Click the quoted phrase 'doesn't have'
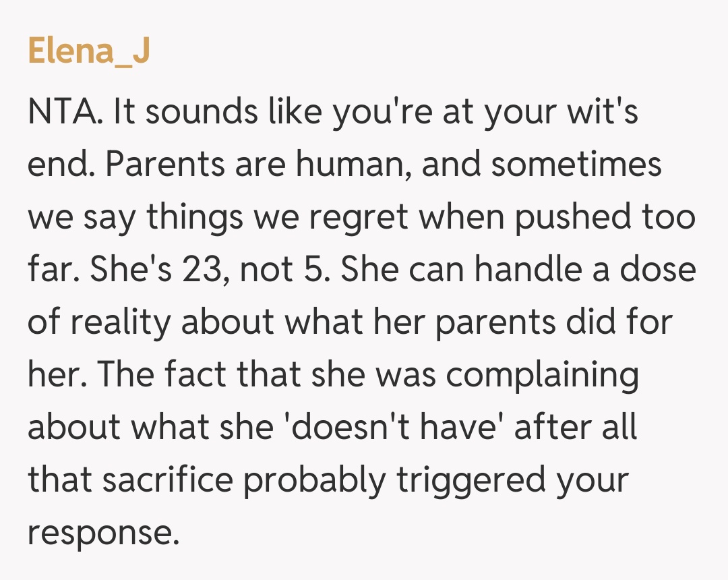The image size is (728, 580). [x=393, y=428]
